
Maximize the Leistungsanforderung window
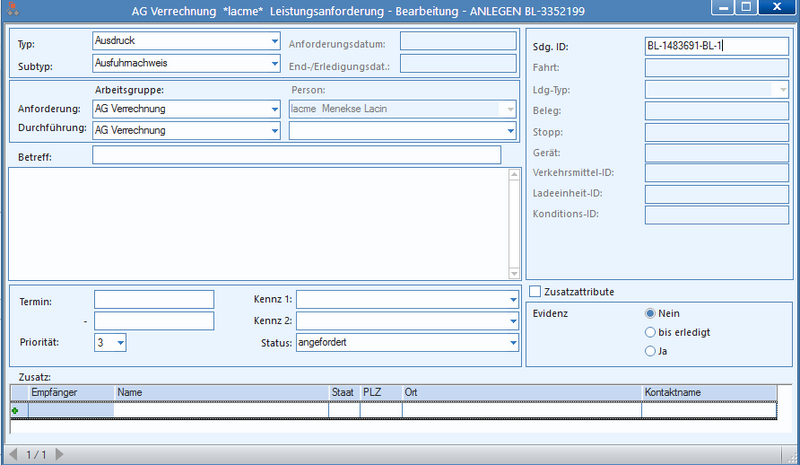click(x=746, y=7)
